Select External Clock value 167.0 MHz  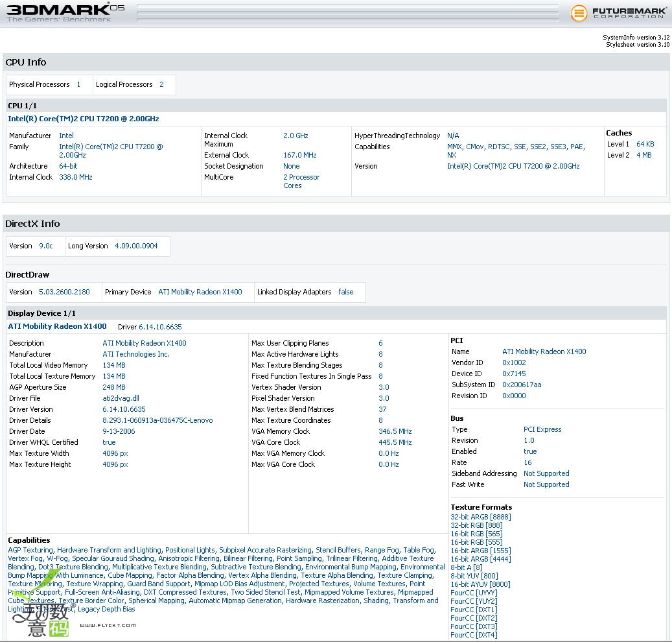[x=300, y=155]
